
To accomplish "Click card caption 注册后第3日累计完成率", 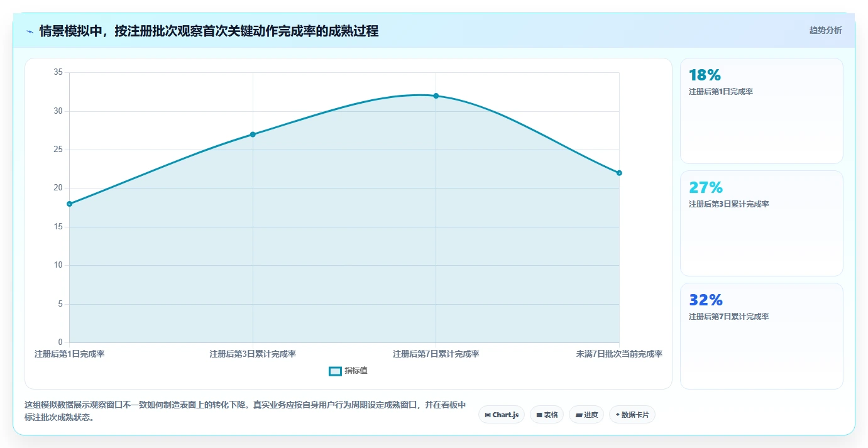I will click(x=729, y=204).
